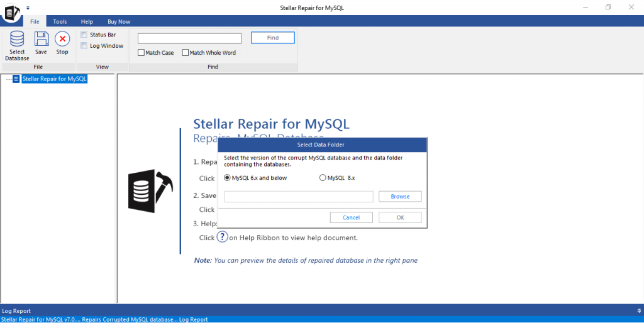The height and width of the screenshot is (323, 644).
Task: Click the Select Database icon
Action: [x=17, y=39]
